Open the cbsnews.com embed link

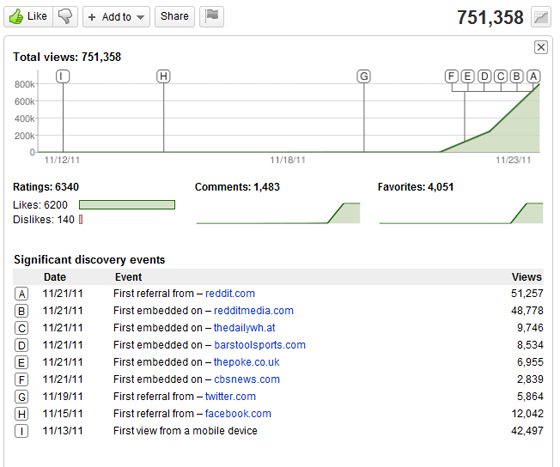point(247,379)
